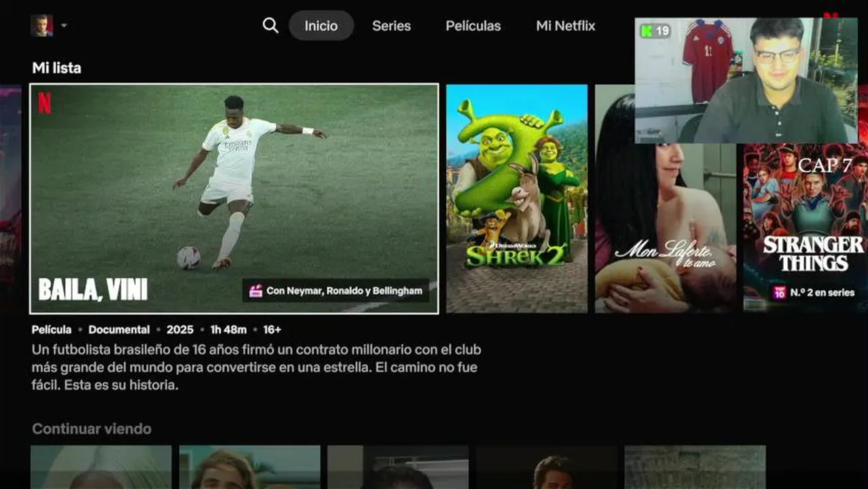Open the search magnifier icon
868x489 pixels.
coord(270,26)
